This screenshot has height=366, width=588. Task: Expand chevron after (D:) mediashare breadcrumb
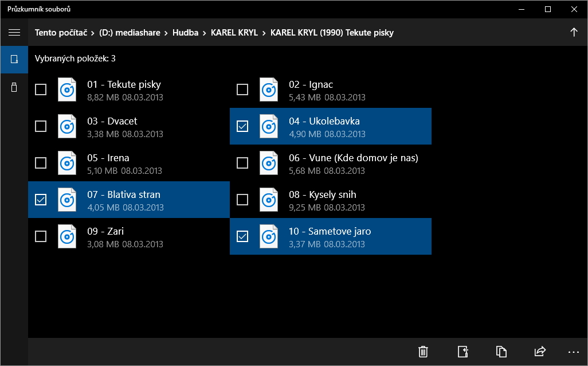point(166,33)
